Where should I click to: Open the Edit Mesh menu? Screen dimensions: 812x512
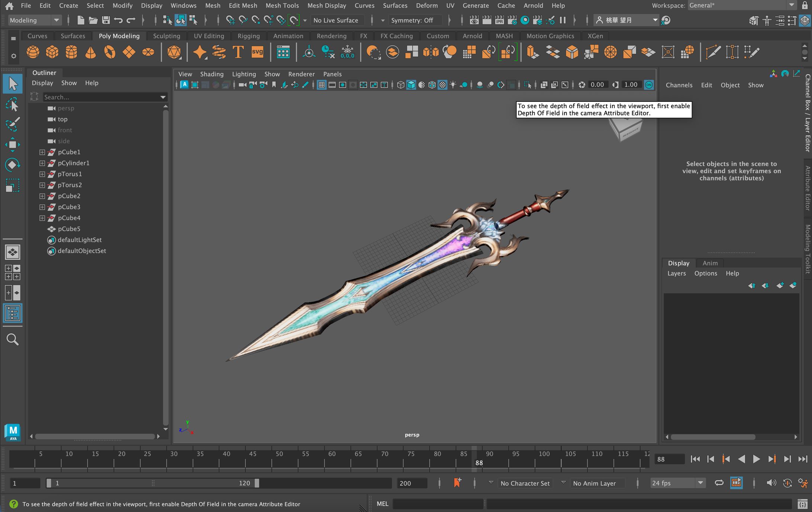click(x=243, y=6)
